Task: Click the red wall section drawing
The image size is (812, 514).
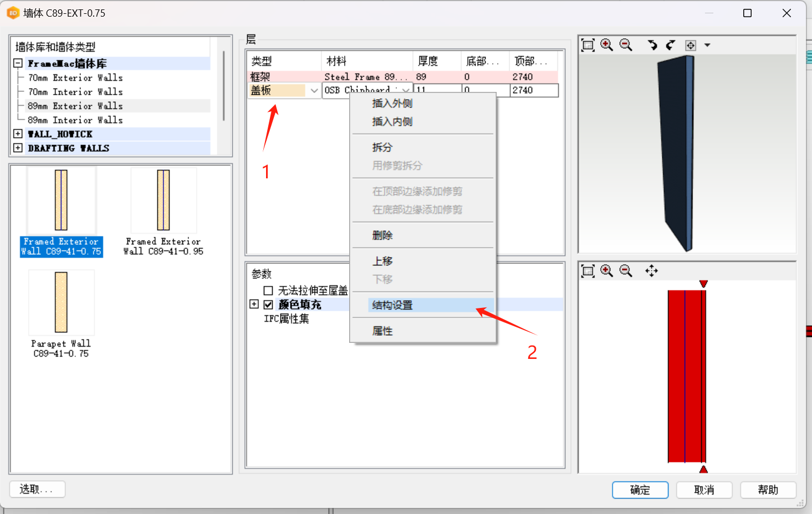Action: click(x=687, y=376)
